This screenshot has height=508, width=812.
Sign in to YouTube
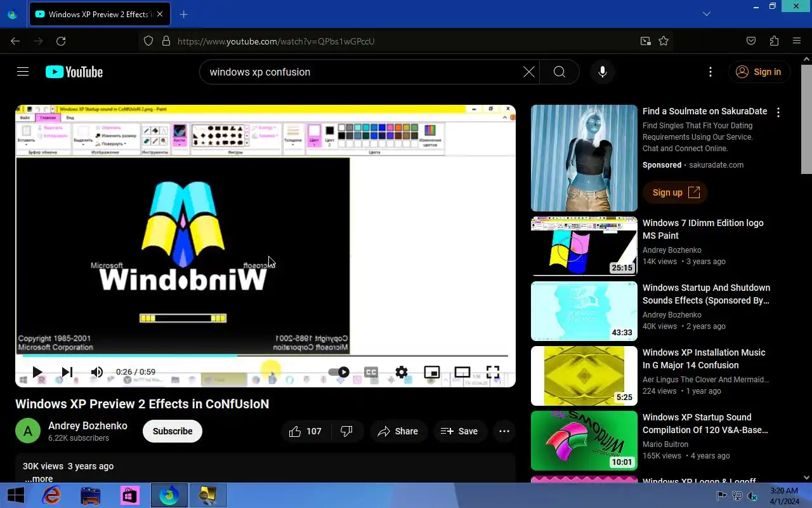(x=759, y=72)
